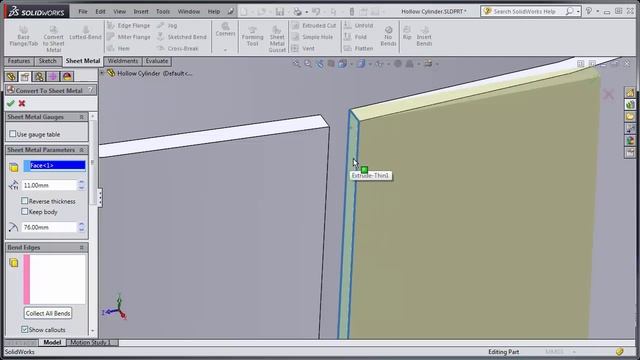The width and height of the screenshot is (640, 360).
Task: Click the Sheet Metal Gusset tool
Action: pyautogui.click(x=277, y=38)
